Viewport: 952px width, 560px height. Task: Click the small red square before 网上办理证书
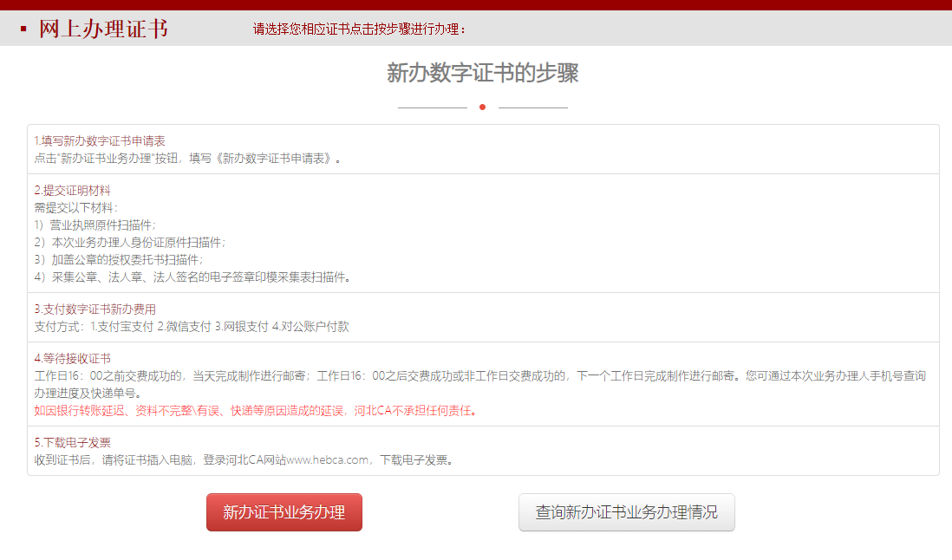(x=23, y=29)
